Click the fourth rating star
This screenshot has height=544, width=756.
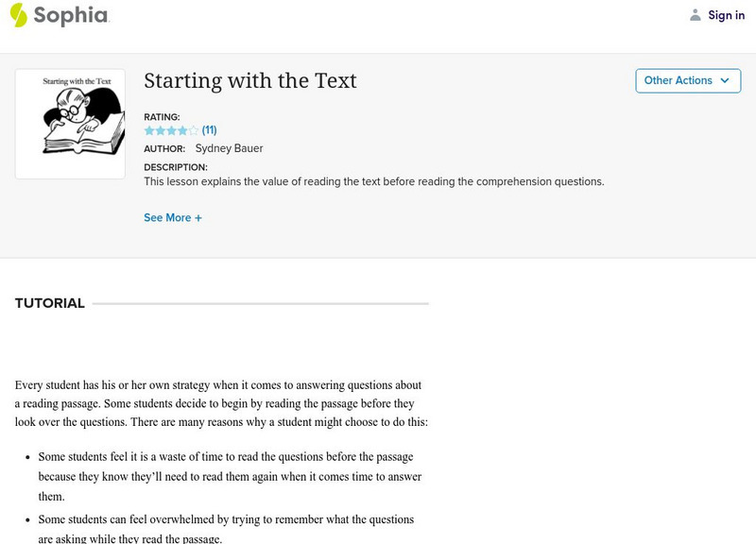pos(182,130)
